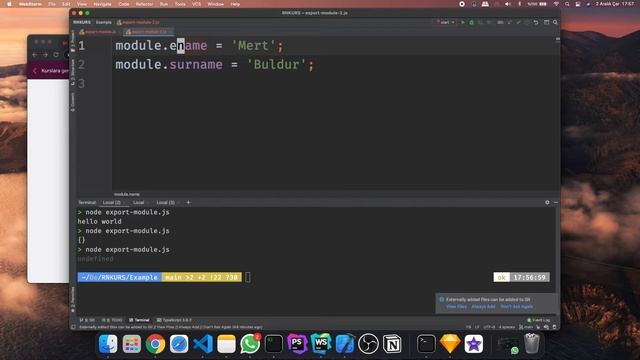Image resolution: width=640 pixels, height=360 pixels.
Task: Open the Window menu
Action: tap(216, 4)
